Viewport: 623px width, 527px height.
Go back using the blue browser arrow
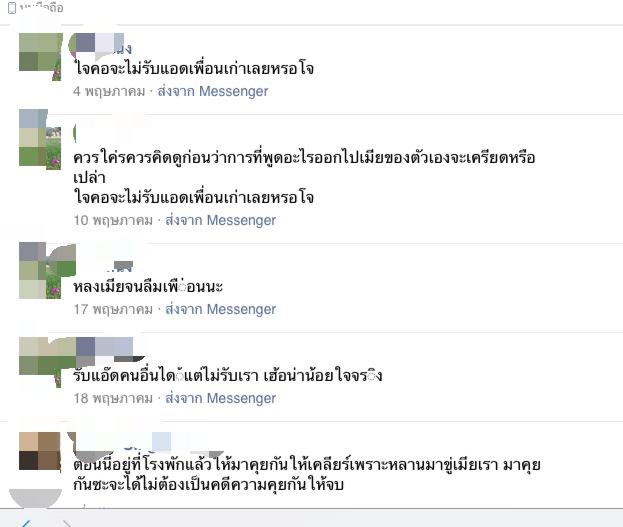point(25,523)
